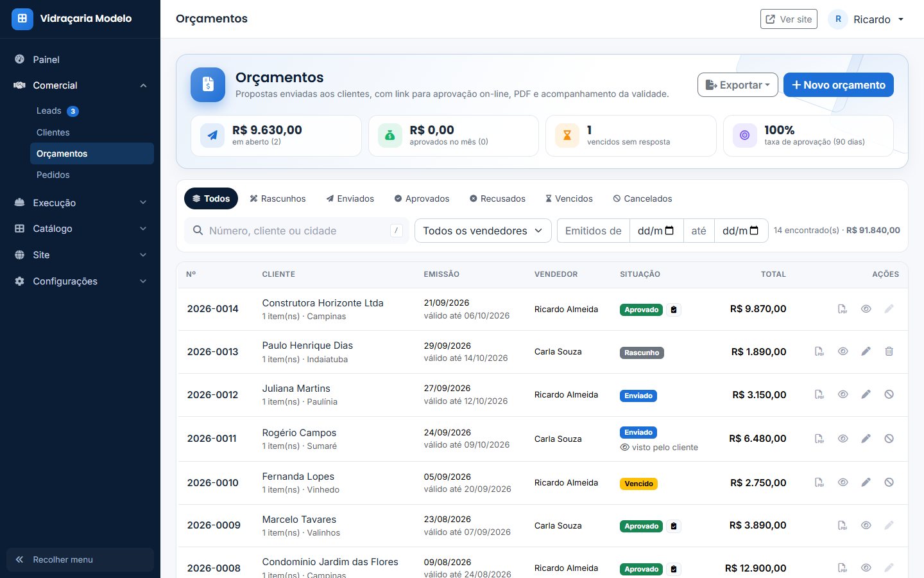924x578 pixels.
Task: Expand the Catálogo sidebar section
Action: [x=80, y=229]
